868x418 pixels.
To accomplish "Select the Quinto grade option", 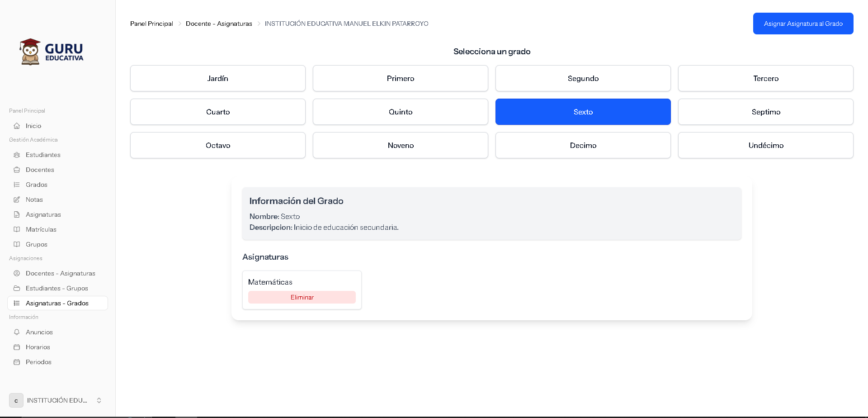I will click(x=400, y=112).
